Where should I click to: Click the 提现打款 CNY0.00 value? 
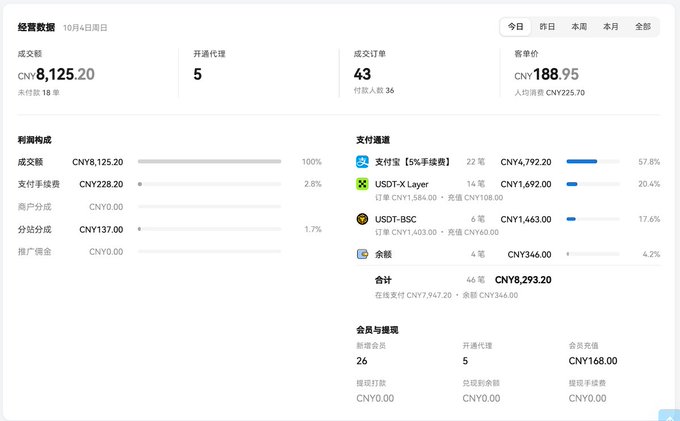(375, 398)
